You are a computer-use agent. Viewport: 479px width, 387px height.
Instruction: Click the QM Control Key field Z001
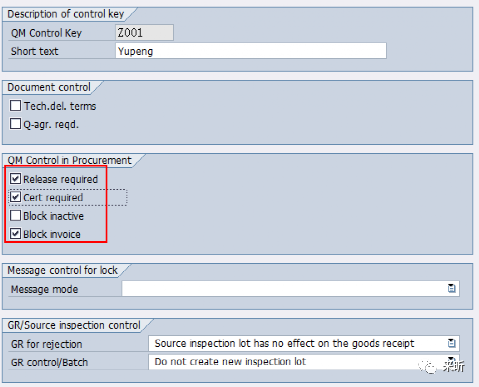144,33
